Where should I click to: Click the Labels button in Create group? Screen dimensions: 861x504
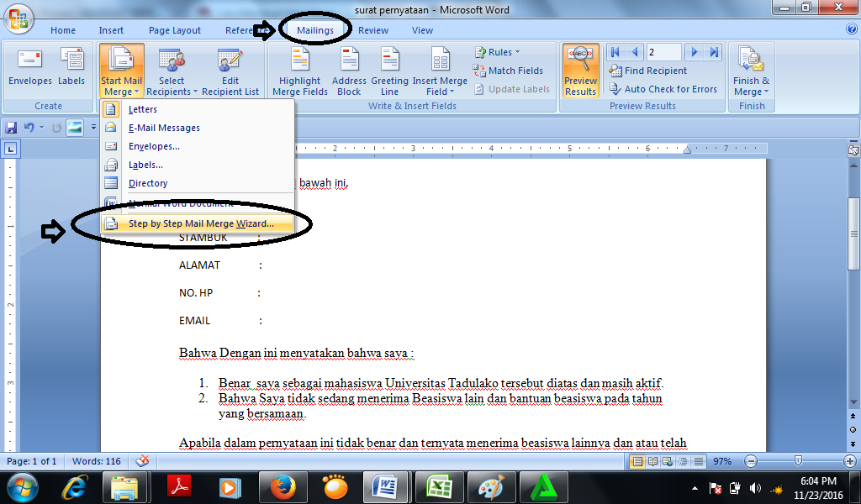pyautogui.click(x=71, y=67)
